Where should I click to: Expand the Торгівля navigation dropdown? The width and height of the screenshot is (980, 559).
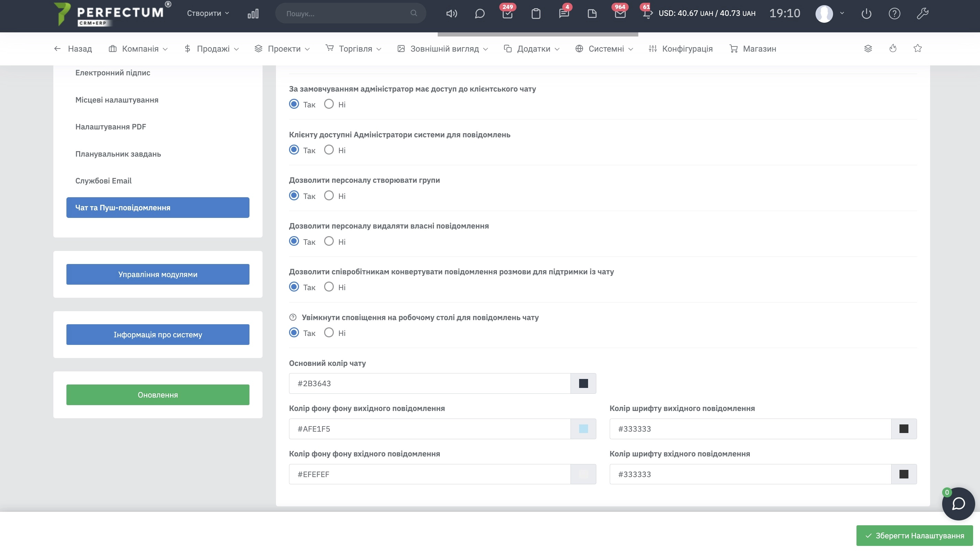(355, 49)
